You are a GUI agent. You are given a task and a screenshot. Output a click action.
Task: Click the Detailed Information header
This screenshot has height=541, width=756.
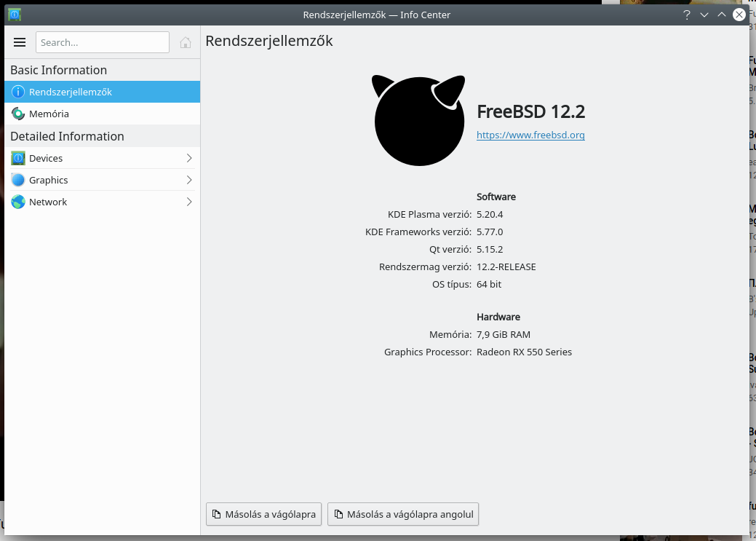pyautogui.click(x=67, y=136)
